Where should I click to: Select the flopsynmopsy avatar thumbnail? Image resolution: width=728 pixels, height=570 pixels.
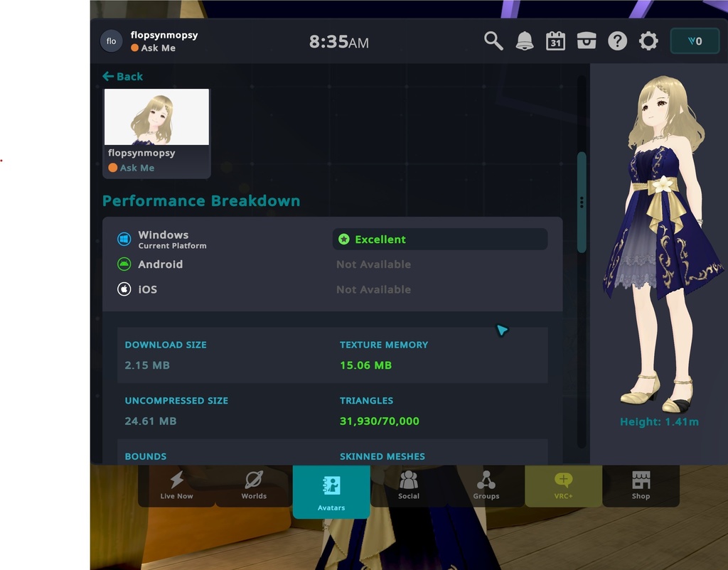pos(156,116)
